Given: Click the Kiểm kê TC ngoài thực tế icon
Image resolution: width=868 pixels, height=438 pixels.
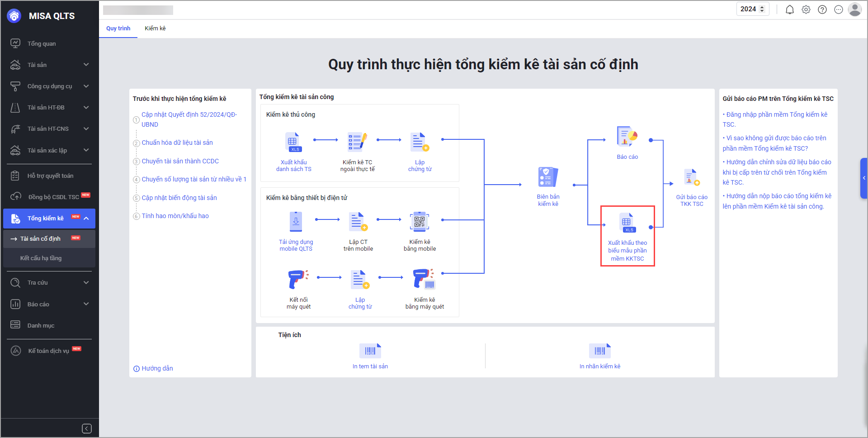Looking at the screenshot, I should tap(357, 142).
